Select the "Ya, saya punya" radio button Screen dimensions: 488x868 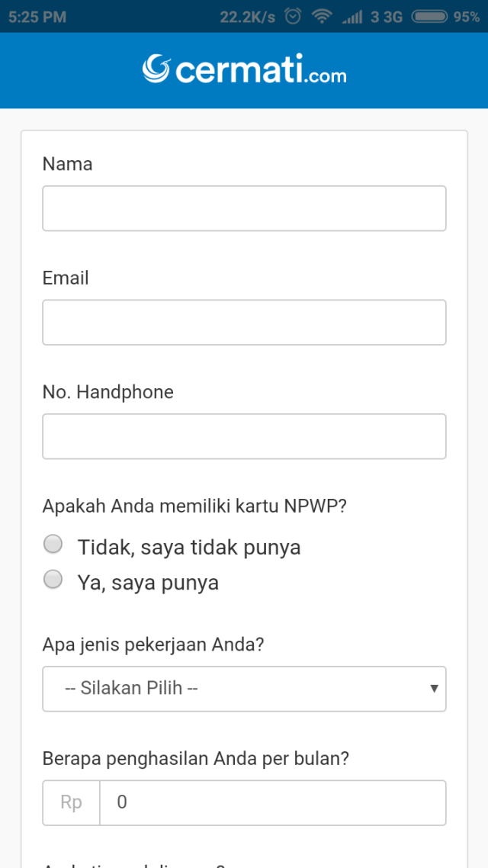[53, 580]
